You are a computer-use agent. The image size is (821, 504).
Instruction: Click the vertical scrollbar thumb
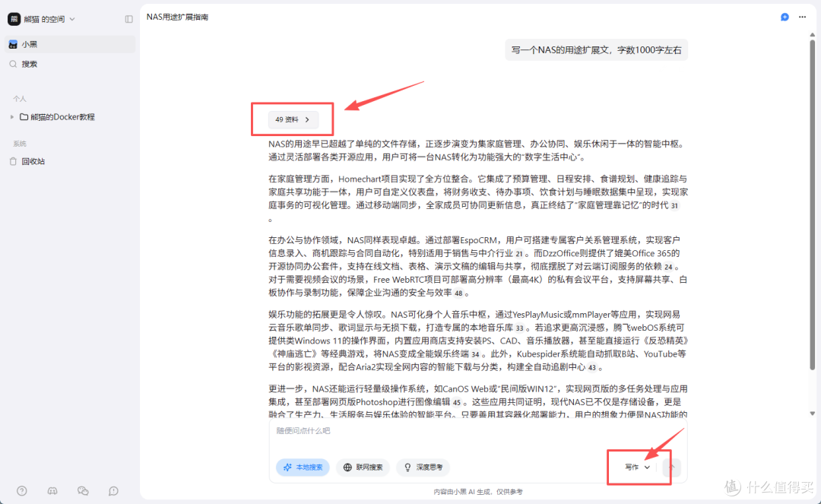812,204
